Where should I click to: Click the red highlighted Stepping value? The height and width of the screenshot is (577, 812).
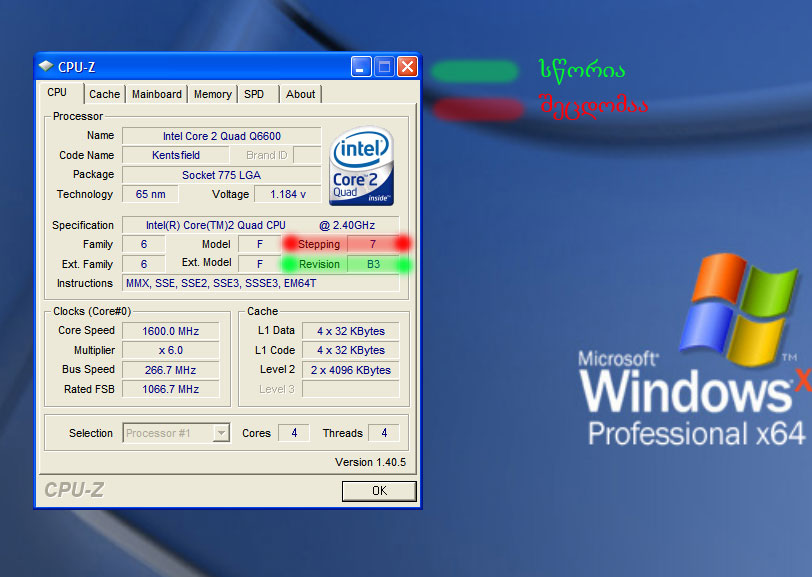point(373,244)
